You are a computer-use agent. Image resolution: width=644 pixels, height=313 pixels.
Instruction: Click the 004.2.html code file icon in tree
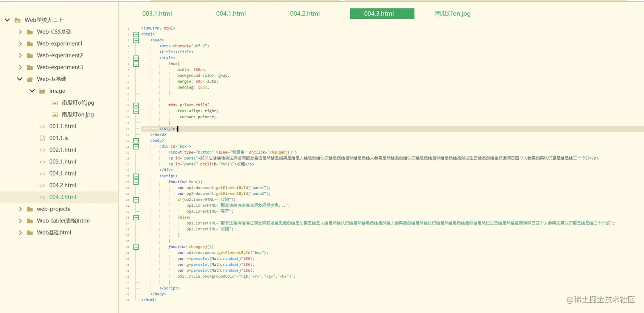[x=42, y=185]
